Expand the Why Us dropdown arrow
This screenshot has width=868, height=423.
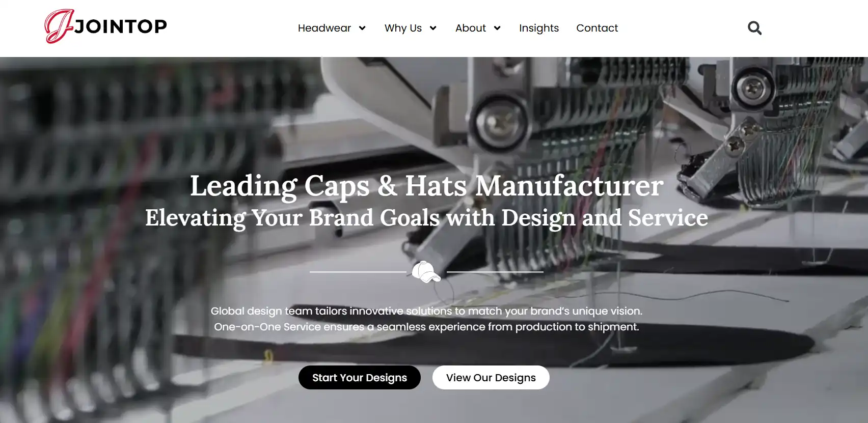coord(433,28)
